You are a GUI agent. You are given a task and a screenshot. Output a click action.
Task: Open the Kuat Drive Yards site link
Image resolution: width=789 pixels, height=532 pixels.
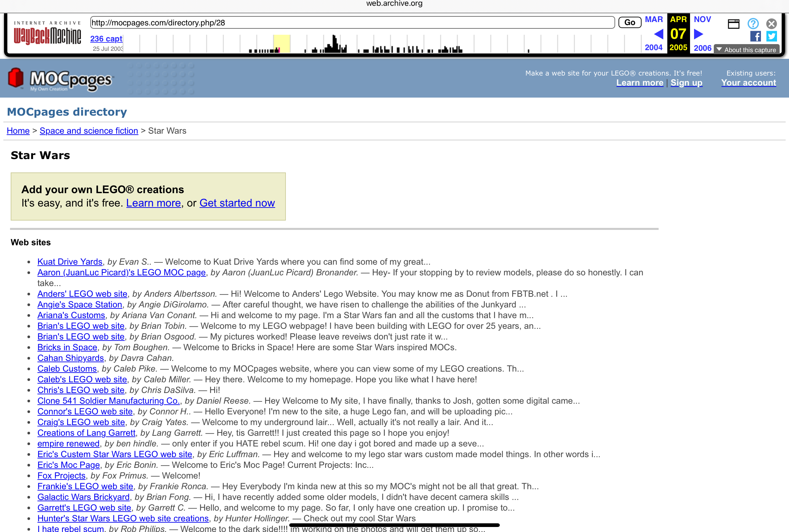(70, 262)
